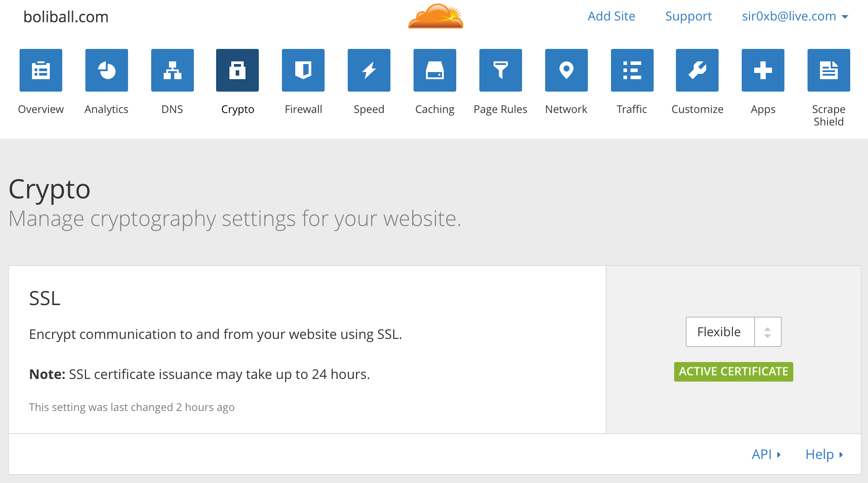The height and width of the screenshot is (483, 868).
Task: Click the Add Site link
Action: pyautogui.click(x=611, y=16)
